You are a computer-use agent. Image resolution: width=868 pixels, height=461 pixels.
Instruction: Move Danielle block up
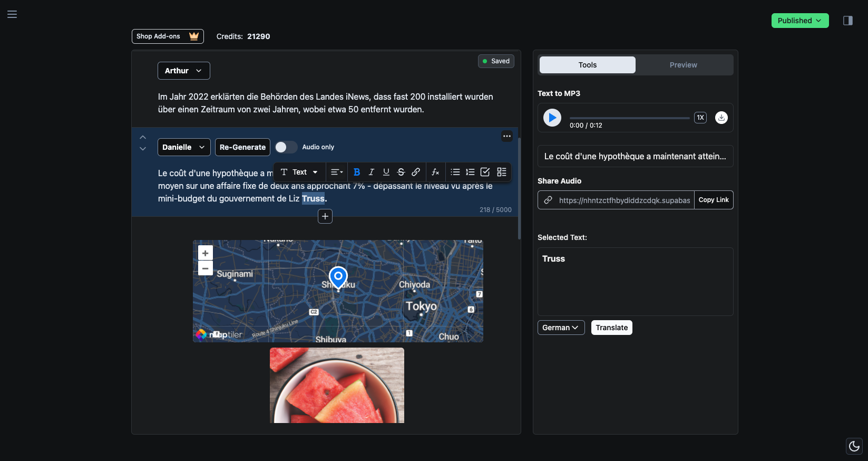(x=143, y=137)
